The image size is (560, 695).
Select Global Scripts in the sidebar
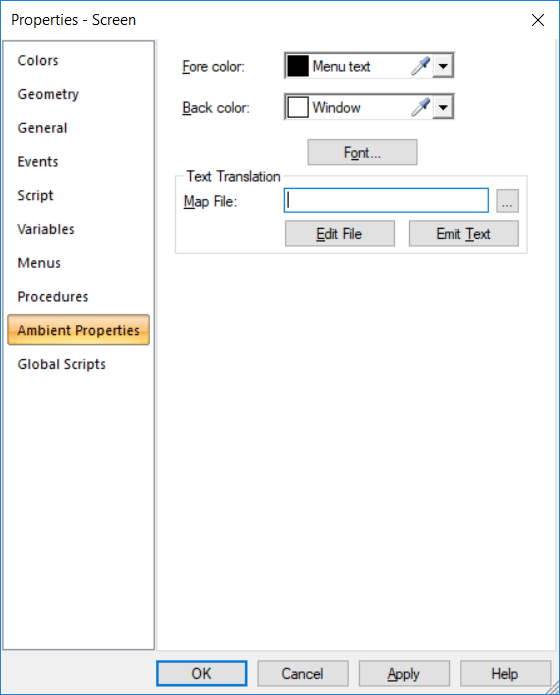click(x=61, y=364)
